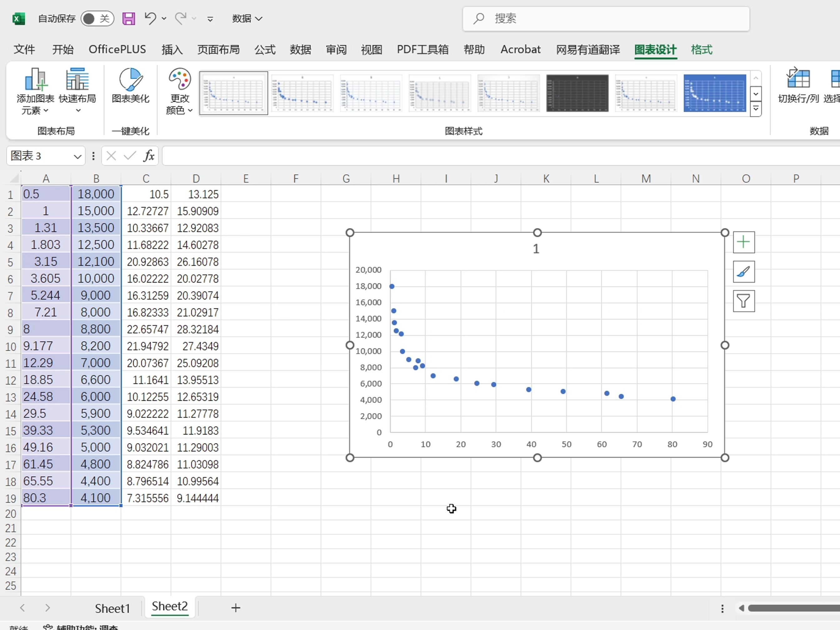Click the formula bar cancel X icon
This screenshot has height=630, width=840.
(x=111, y=156)
